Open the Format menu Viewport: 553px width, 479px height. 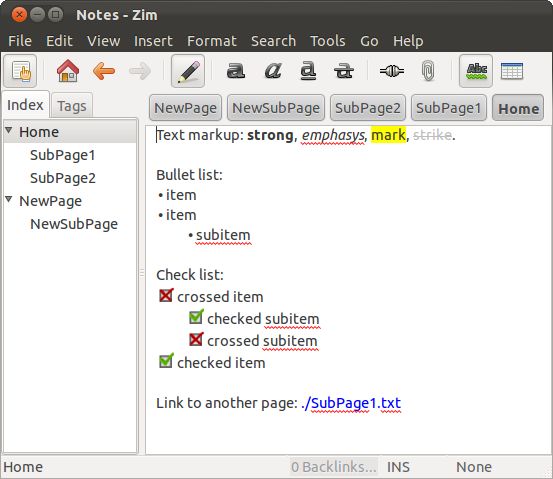[x=212, y=41]
